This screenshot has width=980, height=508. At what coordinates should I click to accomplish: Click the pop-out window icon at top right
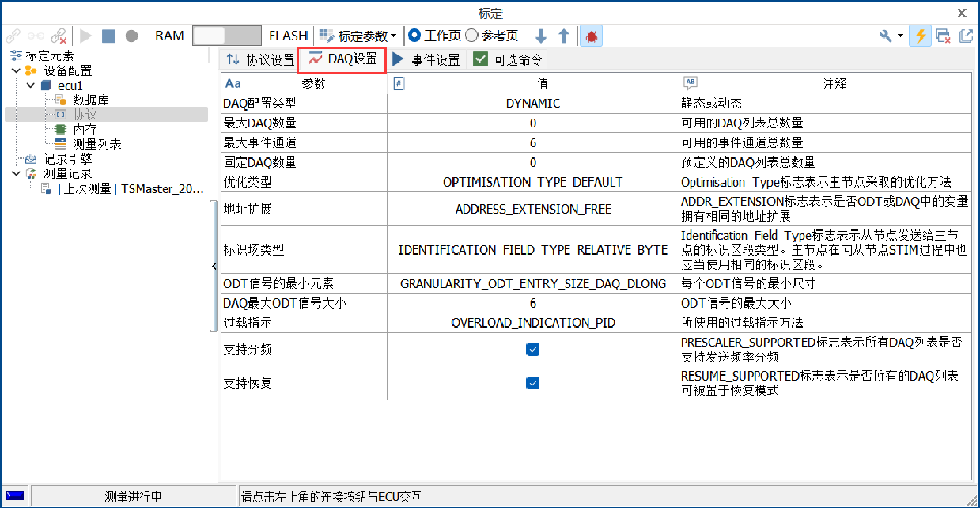coord(966,36)
